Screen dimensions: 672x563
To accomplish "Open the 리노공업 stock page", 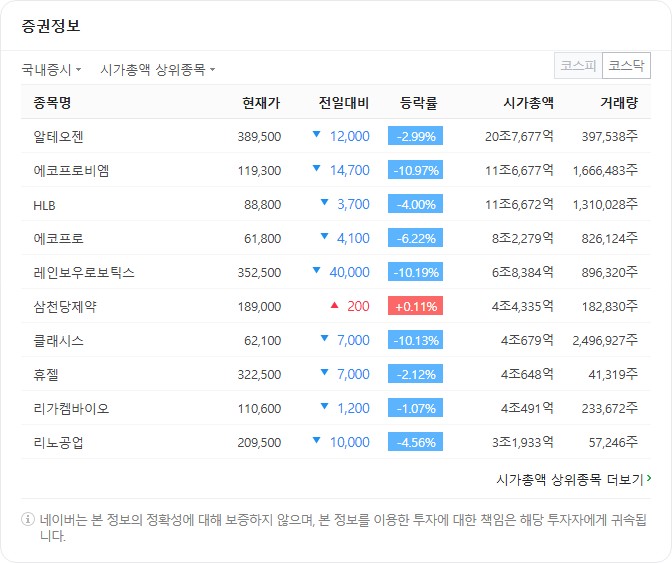I will pyautogui.click(x=59, y=442).
